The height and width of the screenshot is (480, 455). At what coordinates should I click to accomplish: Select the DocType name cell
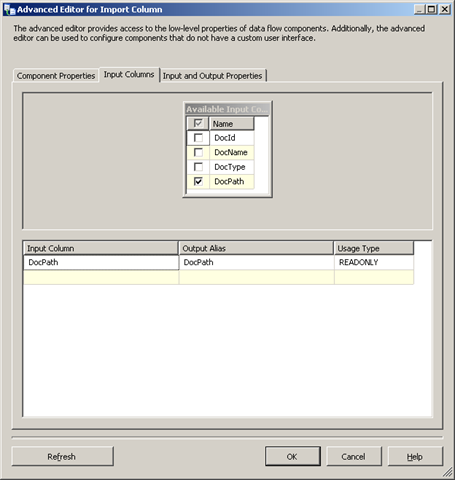click(x=232, y=167)
